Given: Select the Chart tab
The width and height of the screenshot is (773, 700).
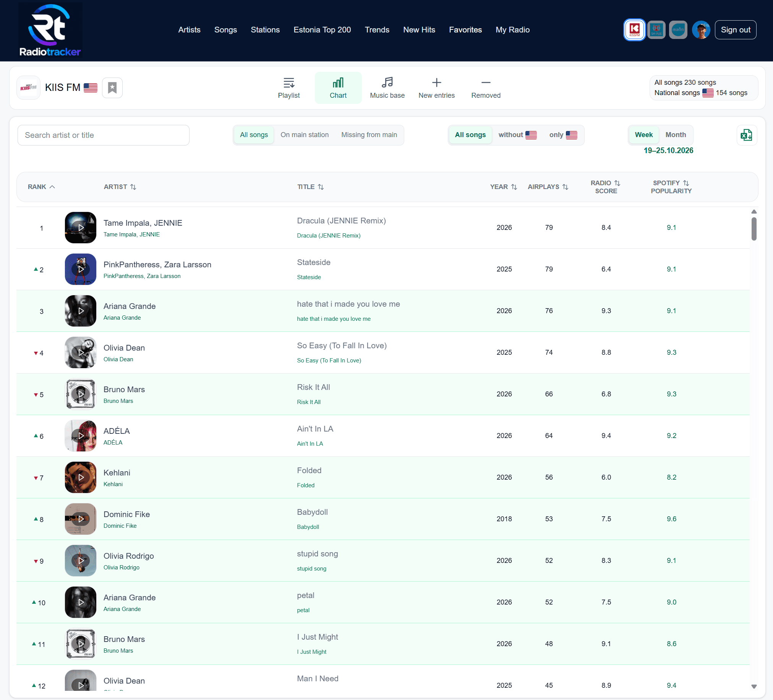Looking at the screenshot, I should coord(338,88).
